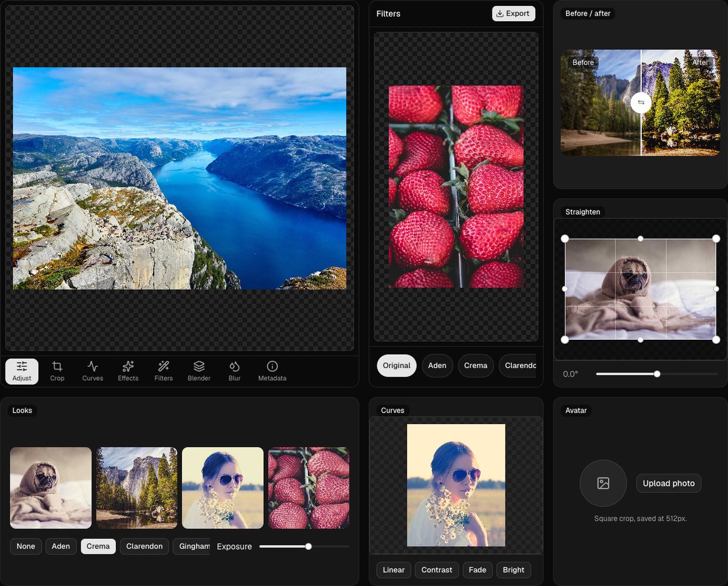The width and height of the screenshot is (728, 586).
Task: Click the 'Straighten' panel title
Action: tap(583, 212)
